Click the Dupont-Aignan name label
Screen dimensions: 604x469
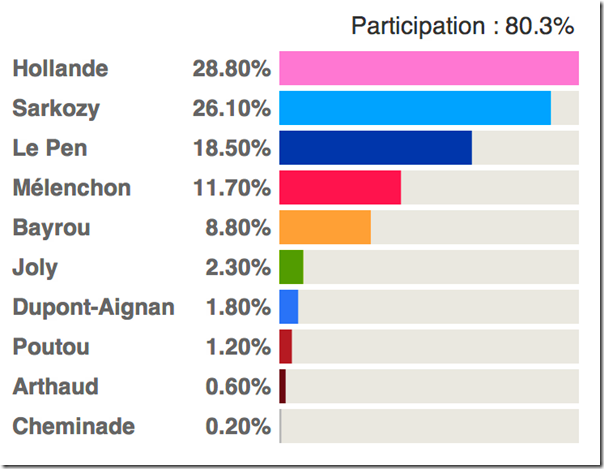coord(93,307)
